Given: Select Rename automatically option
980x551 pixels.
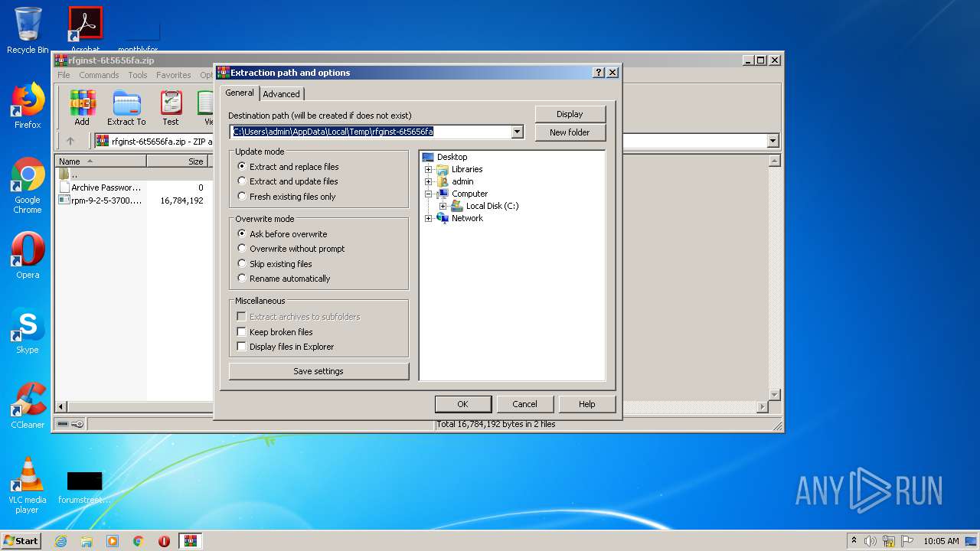Looking at the screenshot, I should point(283,279).
